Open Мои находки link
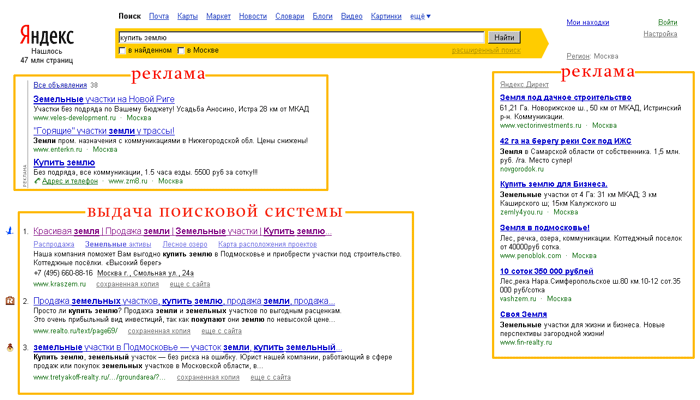The image size is (700, 400). click(588, 22)
